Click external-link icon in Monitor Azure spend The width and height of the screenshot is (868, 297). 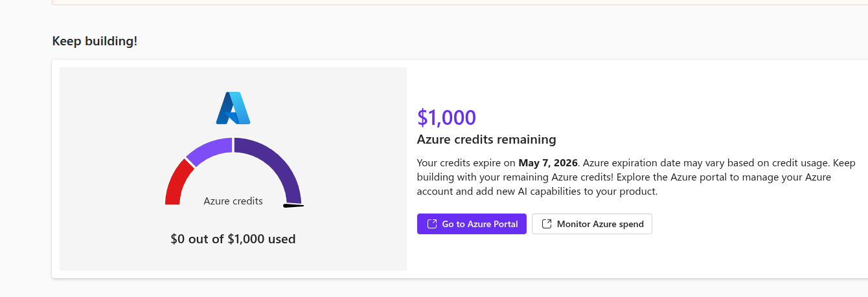547,224
